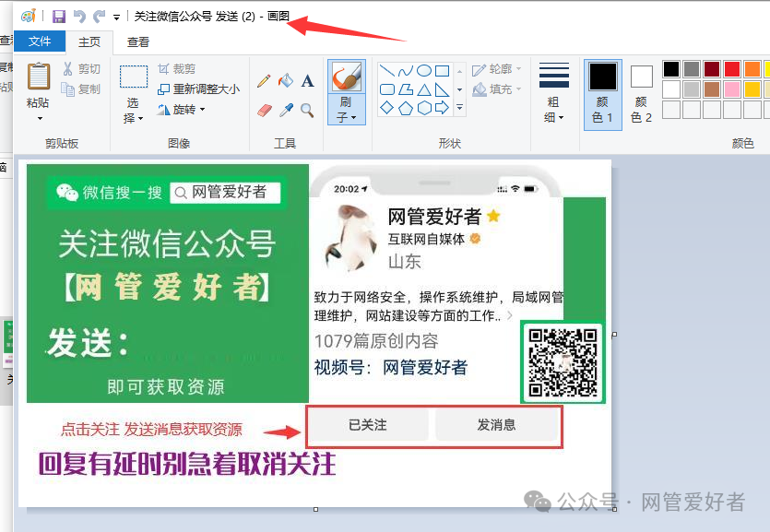Viewport: 770px width, 532px height.
Task: Select the Magnifier tool
Action: [307, 111]
